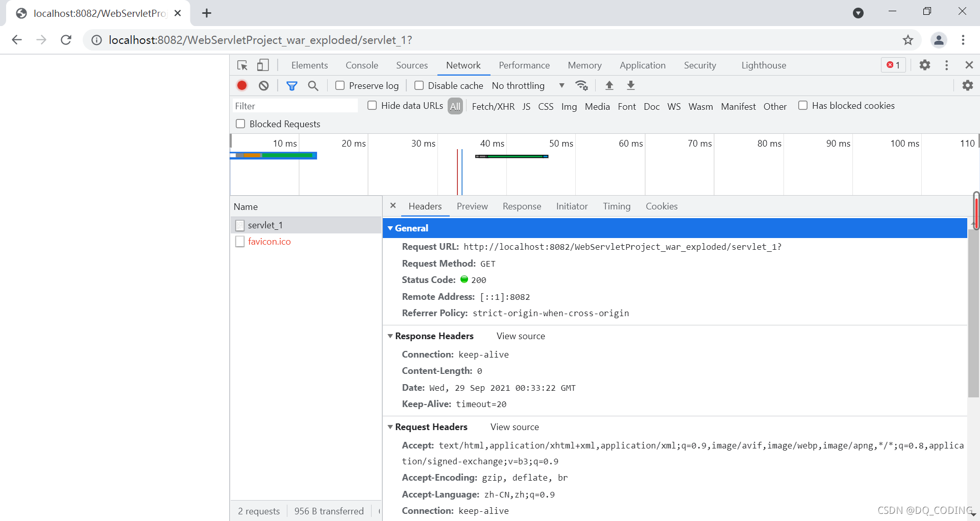The image size is (980, 521).
Task: Filter requests by Fetch/XHR
Action: point(493,106)
